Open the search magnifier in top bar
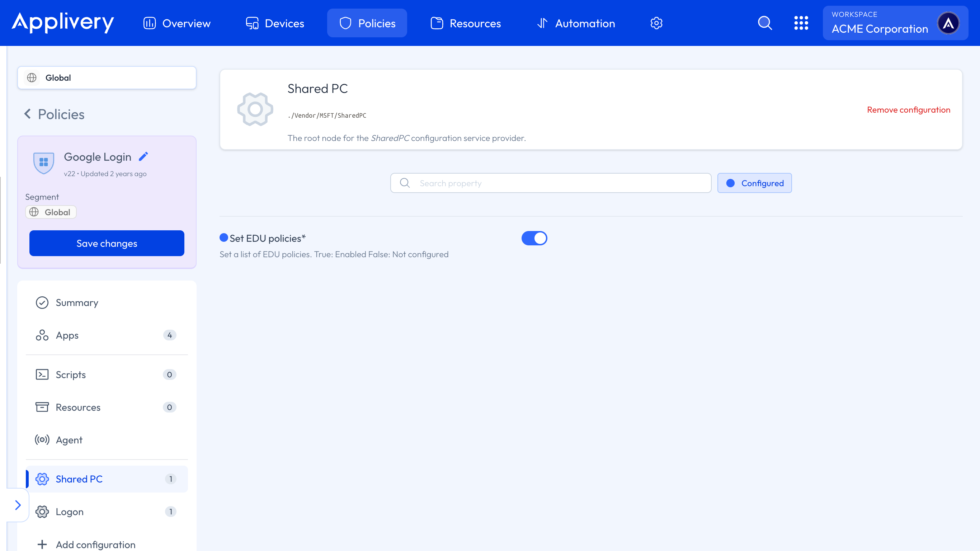This screenshot has height=551, width=980. 765,23
